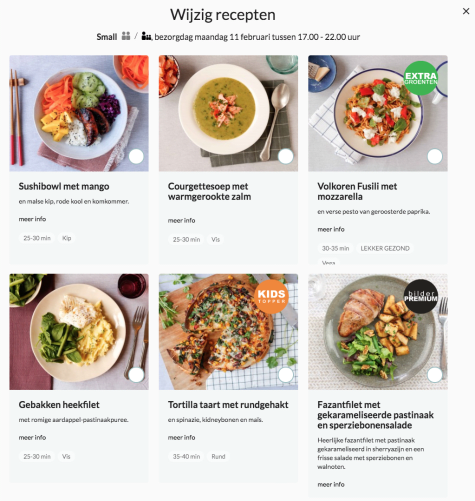This screenshot has height=501, width=475.
Task: Select the Sushibowl met mango recipe circle
Action: click(136, 156)
